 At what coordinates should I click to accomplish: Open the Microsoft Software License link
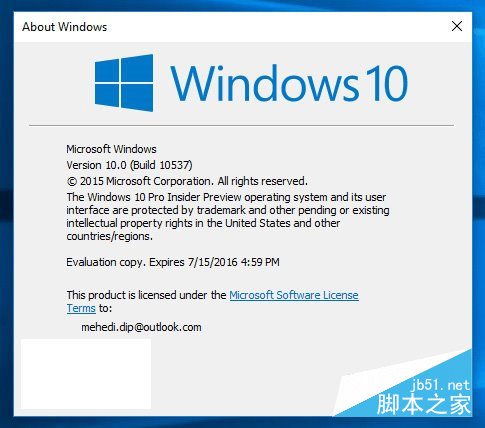click(294, 295)
